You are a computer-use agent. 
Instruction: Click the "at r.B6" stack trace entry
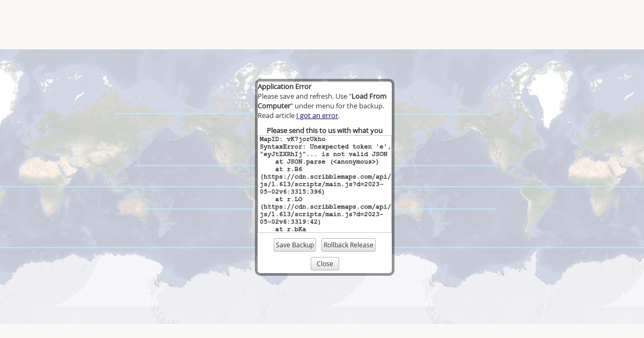[x=289, y=170]
